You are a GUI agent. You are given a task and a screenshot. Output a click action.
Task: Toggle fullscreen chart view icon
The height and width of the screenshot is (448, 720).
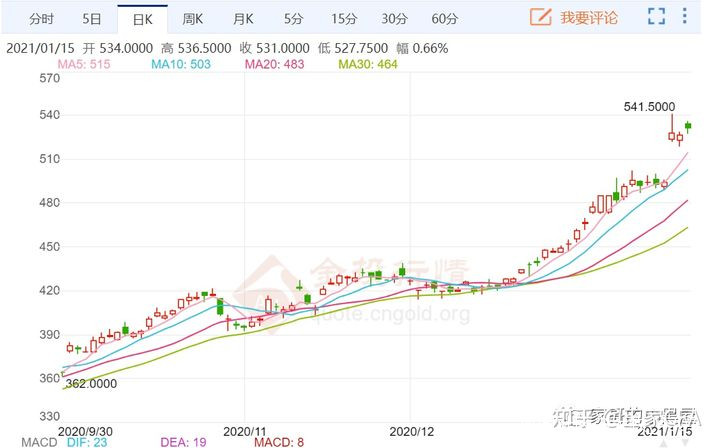[657, 16]
